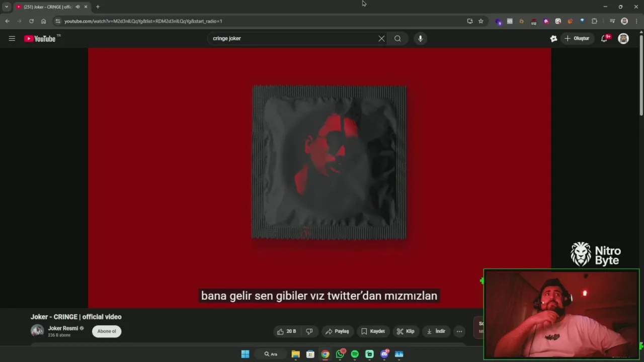Click the star-shaped icon beside Oluştur
The width and height of the screenshot is (644, 362).
pyautogui.click(x=553, y=39)
